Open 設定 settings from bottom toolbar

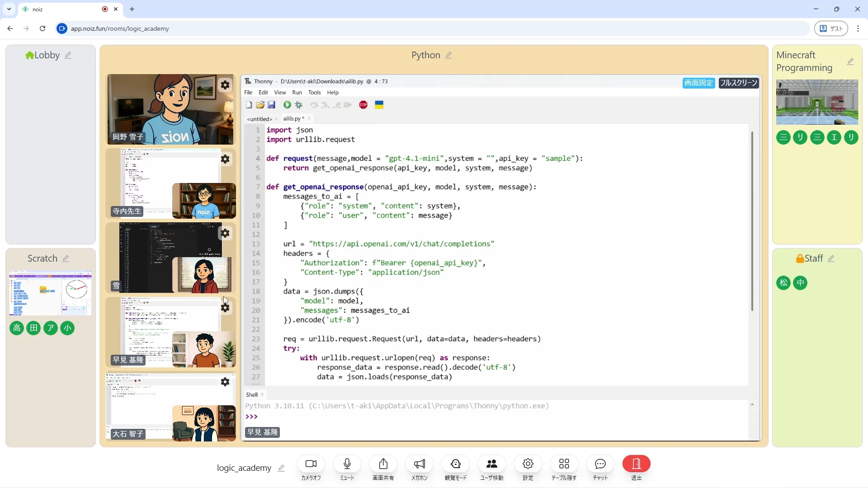coord(528,464)
